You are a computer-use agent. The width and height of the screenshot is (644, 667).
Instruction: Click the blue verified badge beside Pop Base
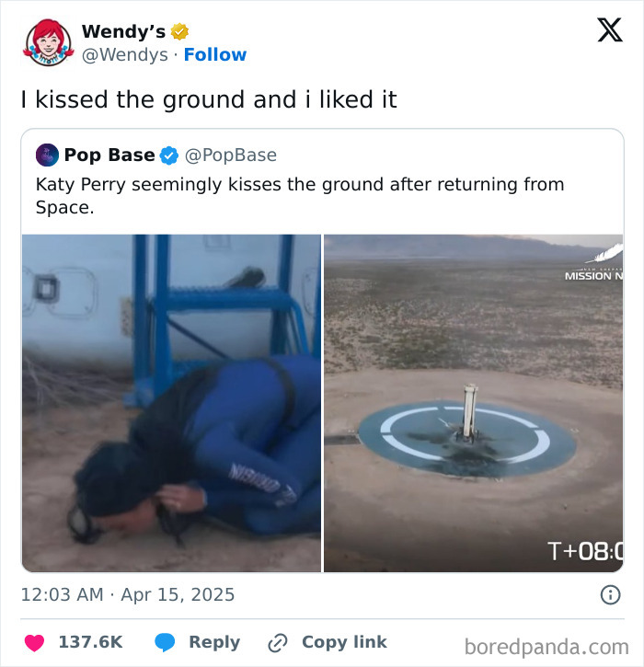click(x=169, y=155)
